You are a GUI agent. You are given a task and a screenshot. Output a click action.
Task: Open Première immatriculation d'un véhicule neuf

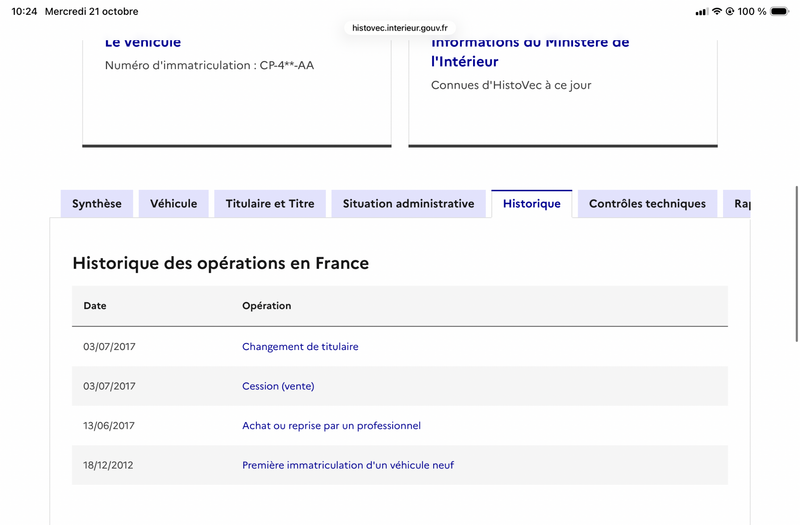pos(348,465)
